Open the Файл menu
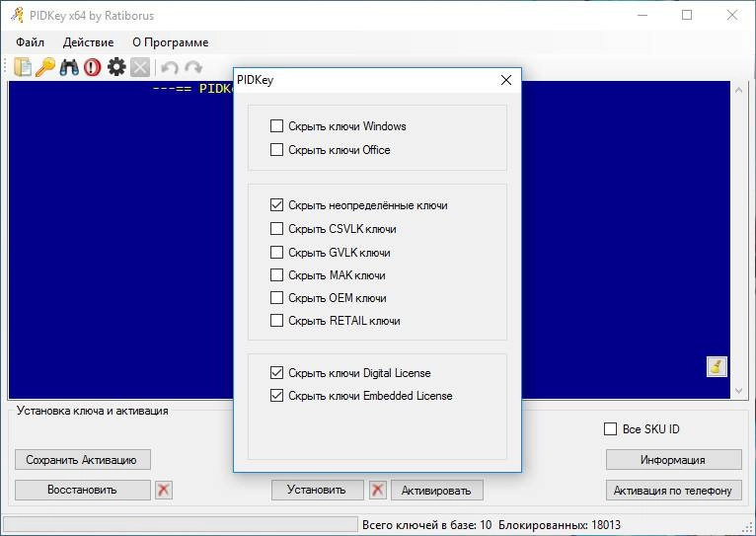This screenshot has height=536, width=756. pos(30,42)
